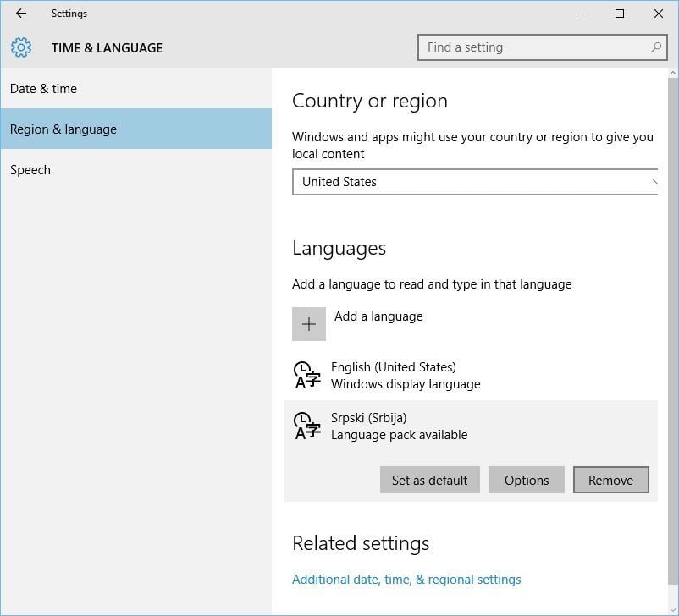The width and height of the screenshot is (679, 616).
Task: Click Add a language label
Action: [x=378, y=316]
